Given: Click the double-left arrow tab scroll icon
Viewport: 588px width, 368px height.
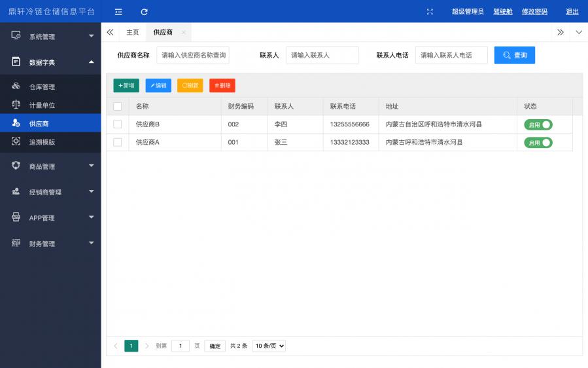Looking at the screenshot, I should [x=110, y=32].
